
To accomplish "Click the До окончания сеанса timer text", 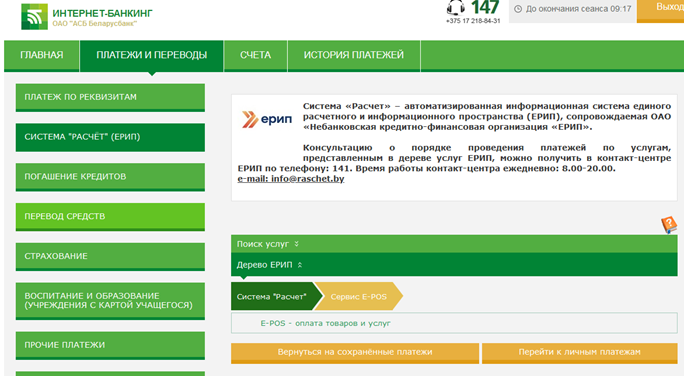I will pos(578,9).
